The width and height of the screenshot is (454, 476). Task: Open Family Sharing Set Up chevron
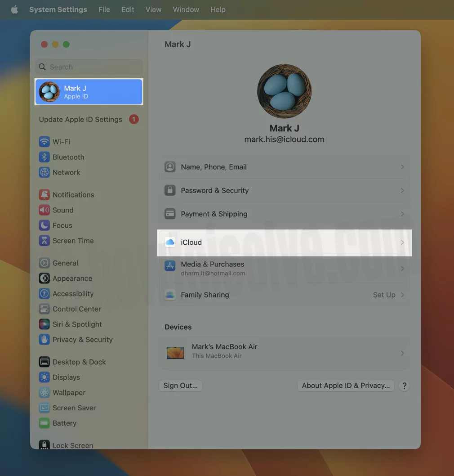(x=402, y=295)
